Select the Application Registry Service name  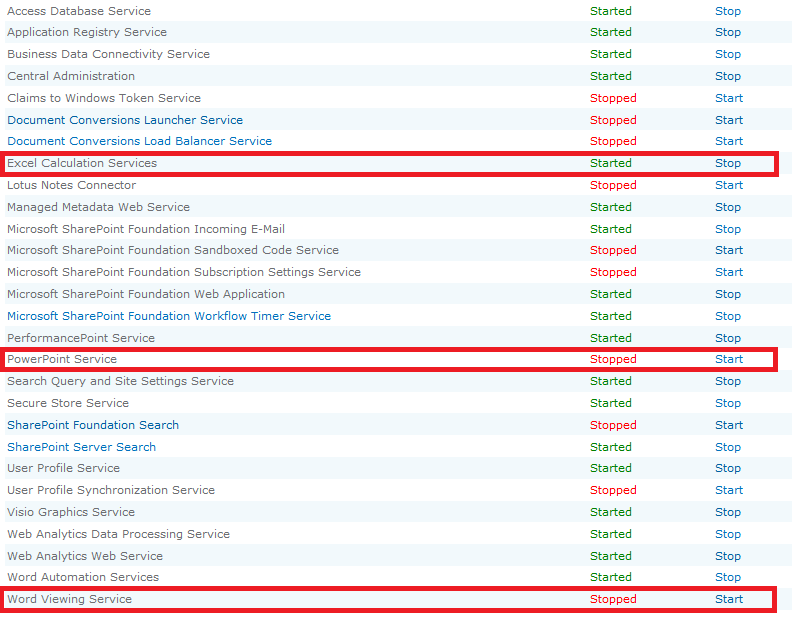coord(87,32)
